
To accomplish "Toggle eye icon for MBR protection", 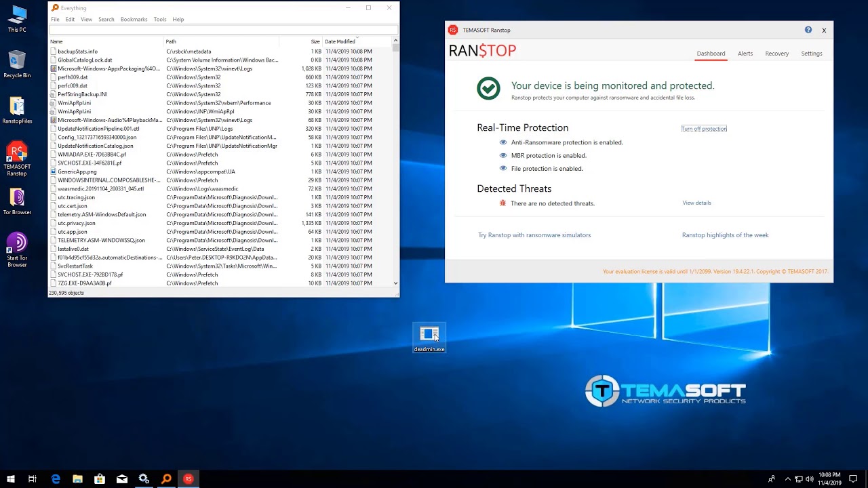I will tap(503, 155).
